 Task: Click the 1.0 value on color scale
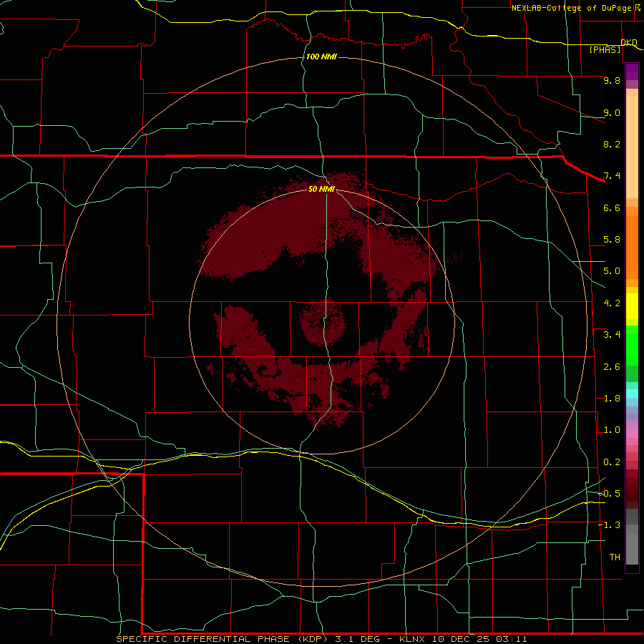tap(612, 430)
